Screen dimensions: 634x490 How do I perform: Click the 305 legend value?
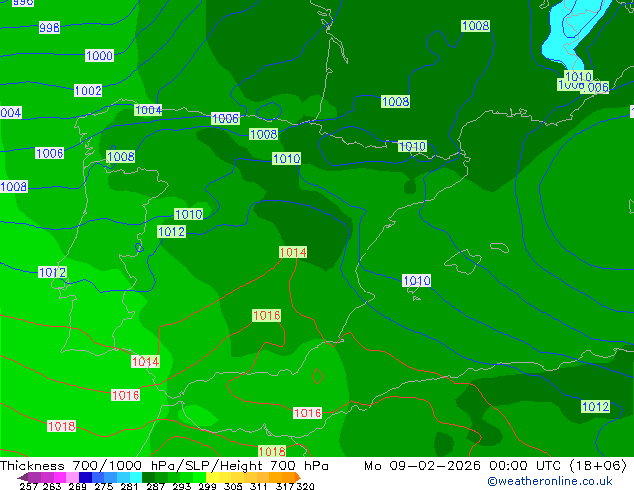click(x=233, y=486)
